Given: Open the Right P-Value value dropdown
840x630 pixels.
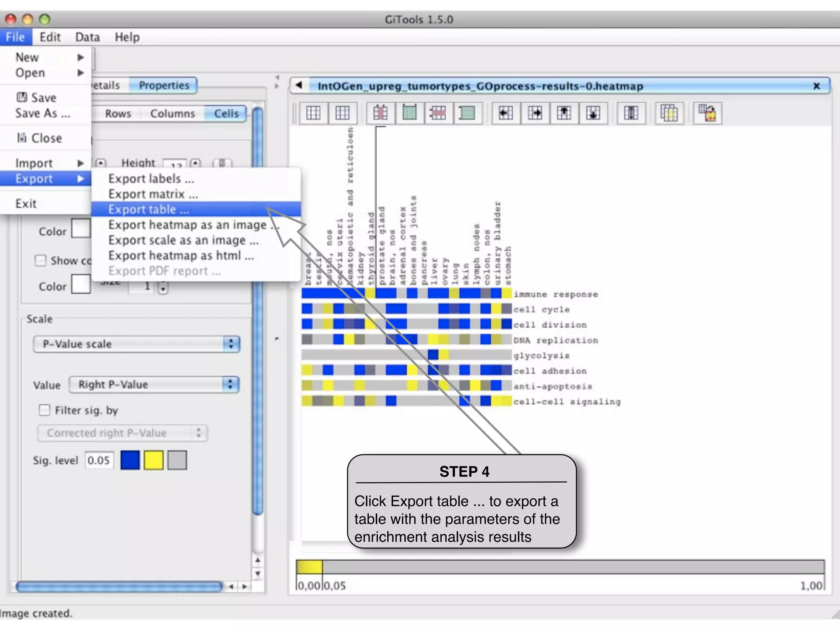Looking at the screenshot, I should tap(154, 385).
